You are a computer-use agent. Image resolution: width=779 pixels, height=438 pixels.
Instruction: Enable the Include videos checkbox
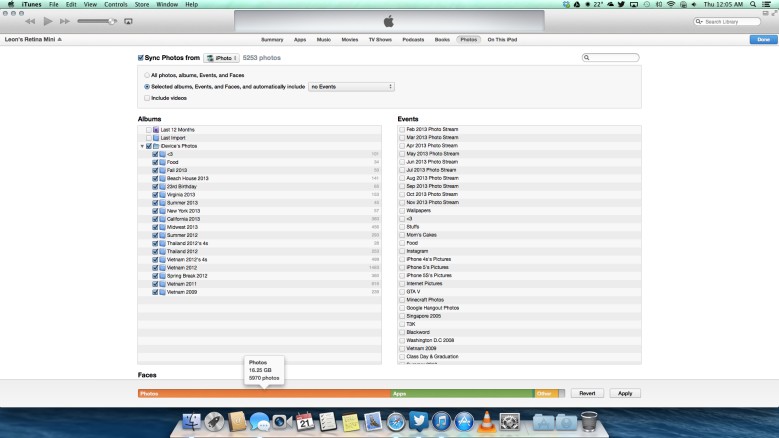[147, 98]
